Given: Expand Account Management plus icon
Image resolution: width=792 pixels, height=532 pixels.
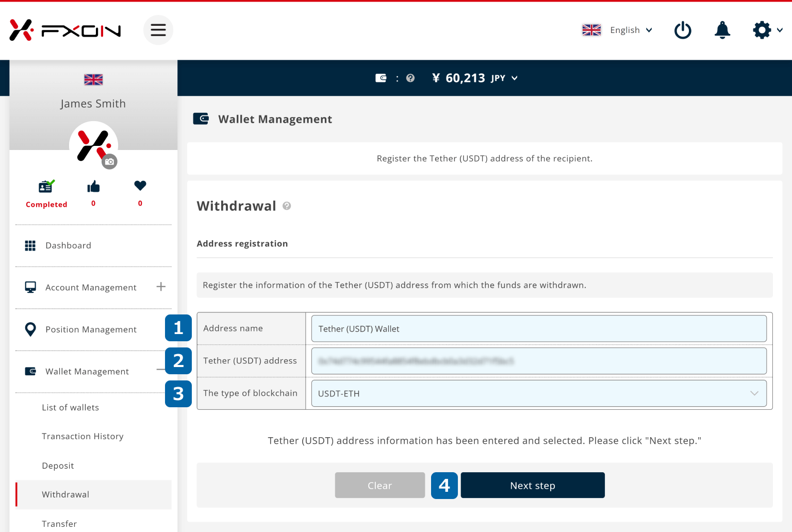Looking at the screenshot, I should click(161, 287).
